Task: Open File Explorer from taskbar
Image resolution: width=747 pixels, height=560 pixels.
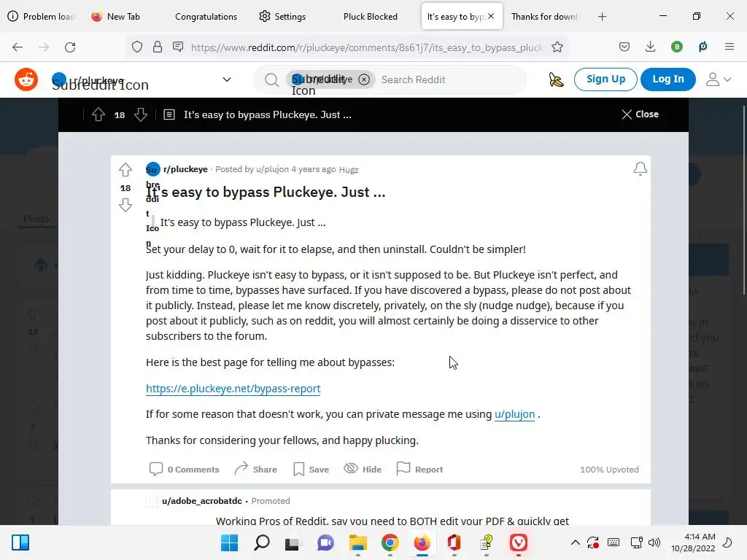Action: [357, 542]
